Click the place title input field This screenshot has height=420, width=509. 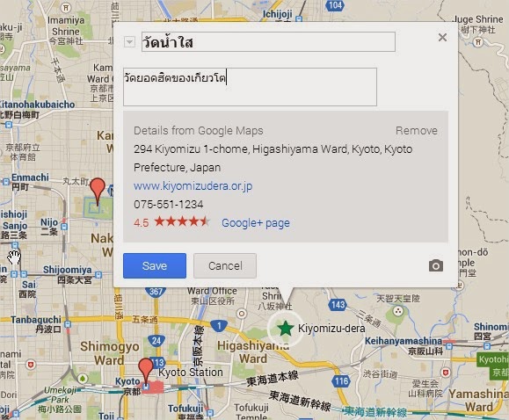point(268,42)
